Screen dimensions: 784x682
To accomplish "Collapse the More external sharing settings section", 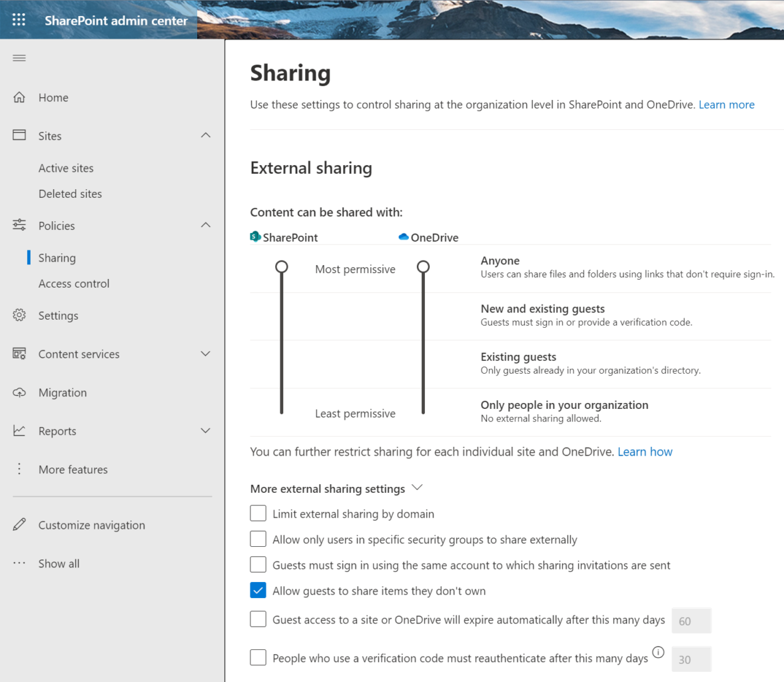I will 417,487.
